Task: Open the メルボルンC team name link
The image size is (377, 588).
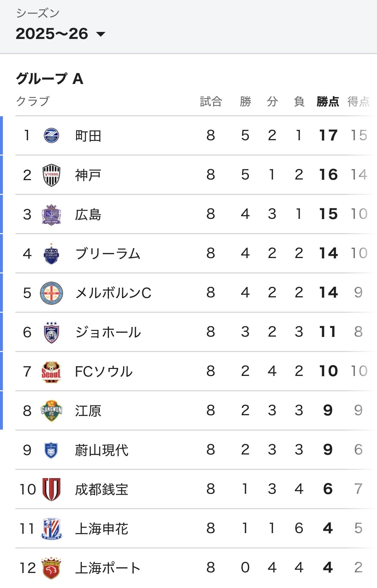Action: coord(113,293)
